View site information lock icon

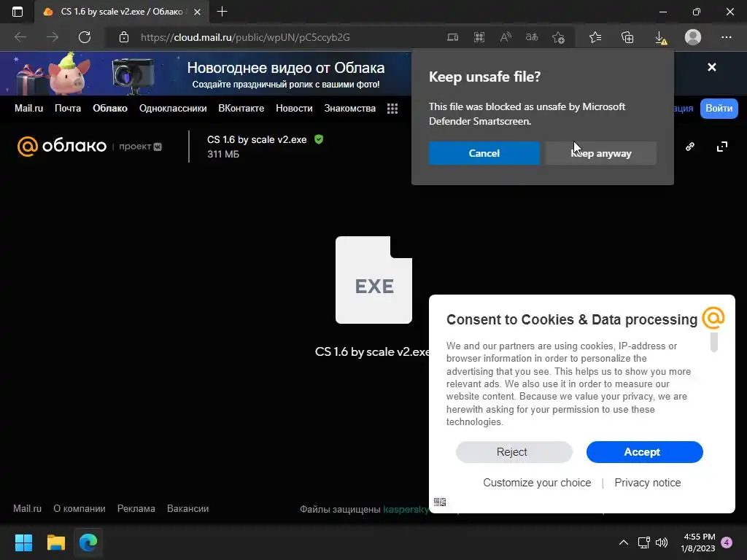pyautogui.click(x=124, y=37)
